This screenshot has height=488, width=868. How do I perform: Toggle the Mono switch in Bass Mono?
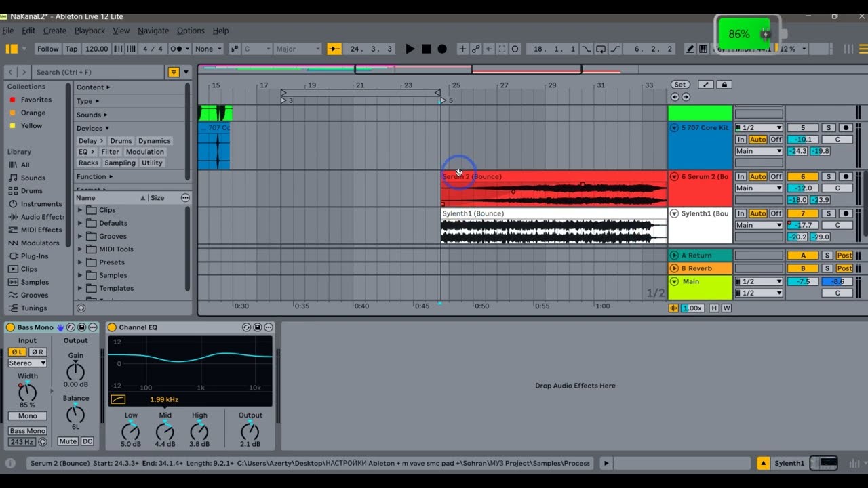(27, 415)
